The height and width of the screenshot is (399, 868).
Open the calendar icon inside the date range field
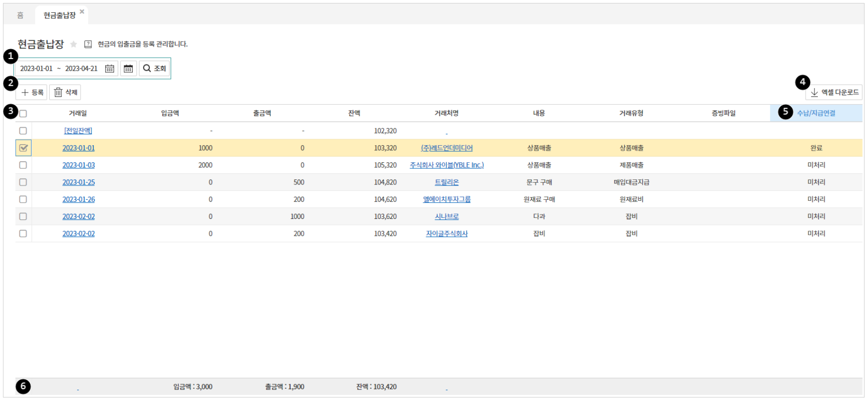coord(110,68)
